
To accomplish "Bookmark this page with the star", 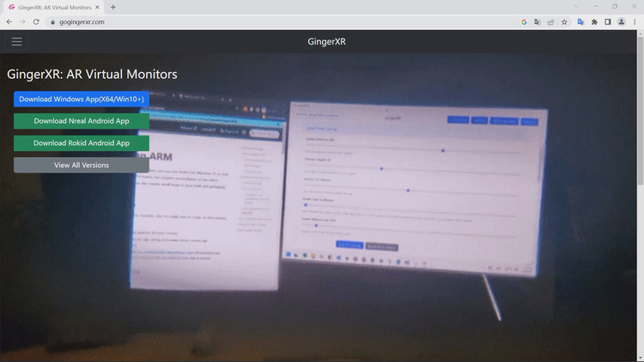I will [564, 22].
